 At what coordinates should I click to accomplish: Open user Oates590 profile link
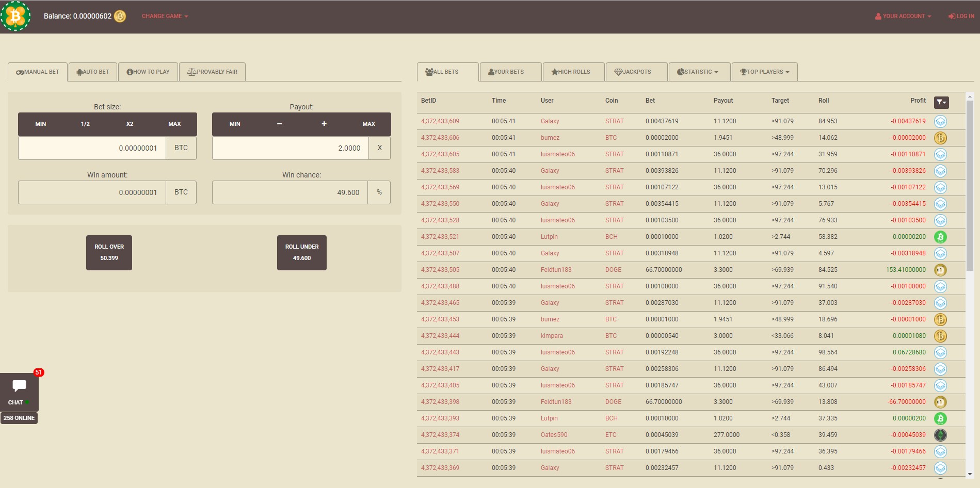(554, 435)
